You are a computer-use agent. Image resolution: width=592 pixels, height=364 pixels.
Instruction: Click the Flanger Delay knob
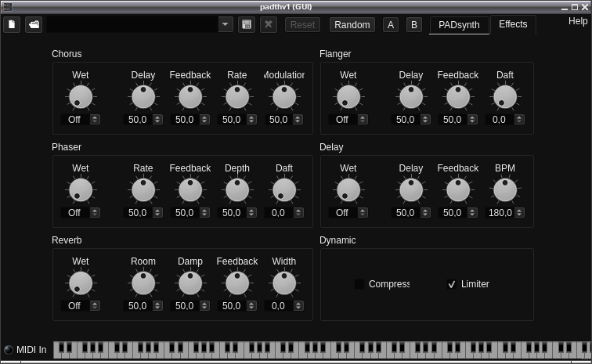[x=411, y=96]
